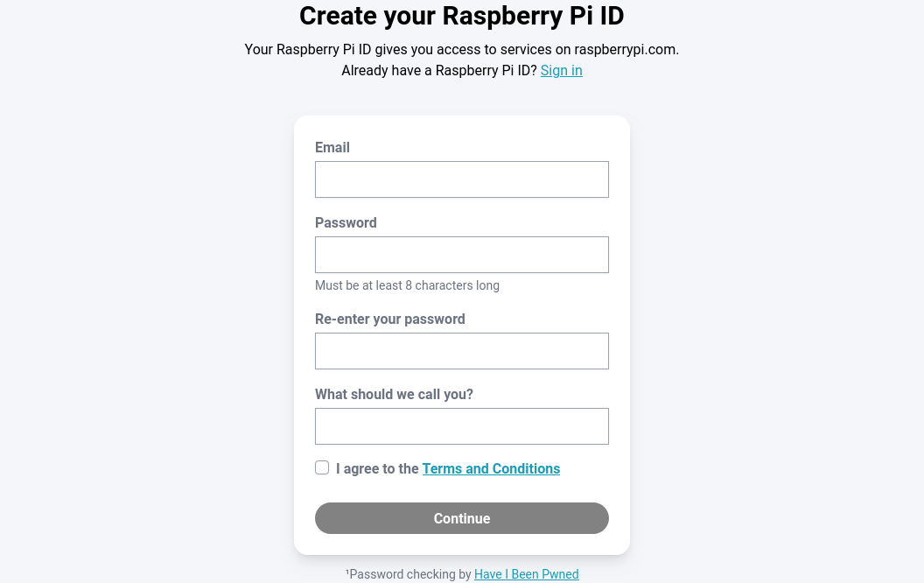Select the Re-enter your password field

(x=461, y=350)
